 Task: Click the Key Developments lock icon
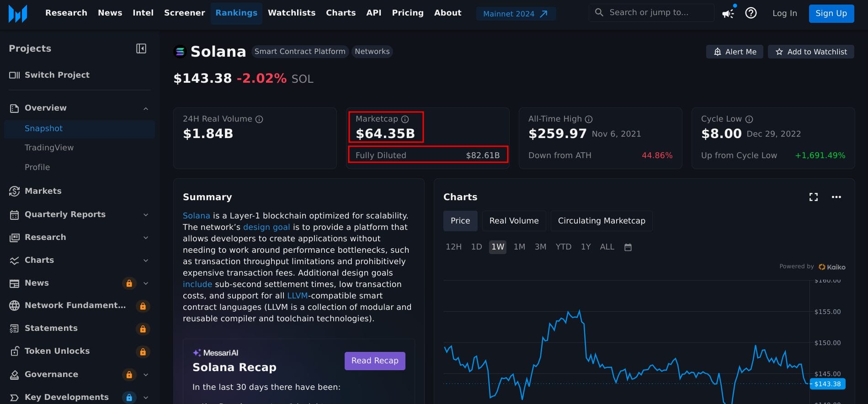(129, 398)
